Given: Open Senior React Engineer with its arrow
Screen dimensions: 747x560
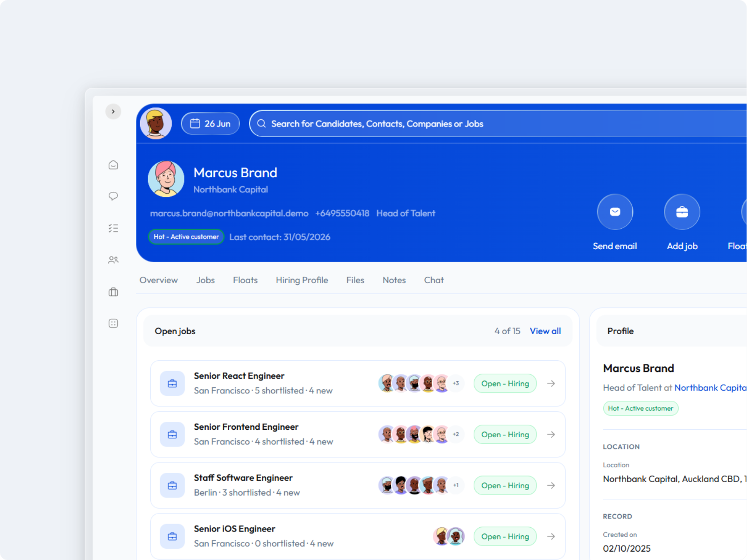Looking at the screenshot, I should point(551,384).
